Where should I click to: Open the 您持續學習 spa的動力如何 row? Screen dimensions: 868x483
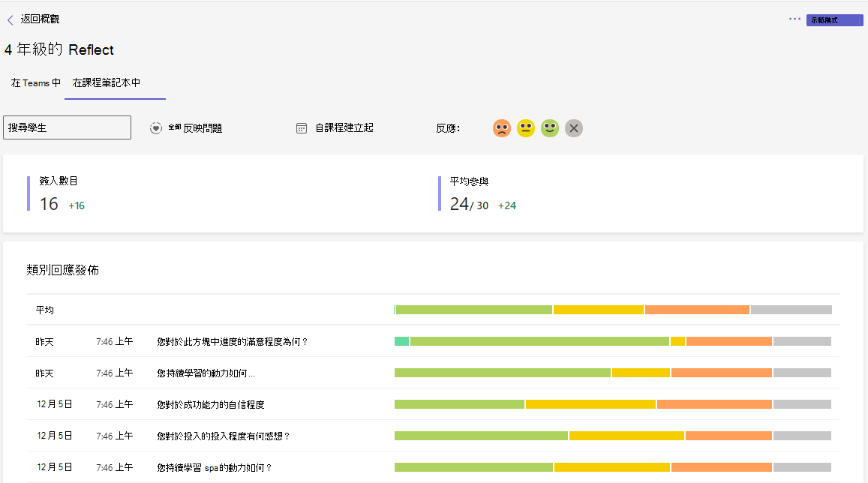click(433, 467)
